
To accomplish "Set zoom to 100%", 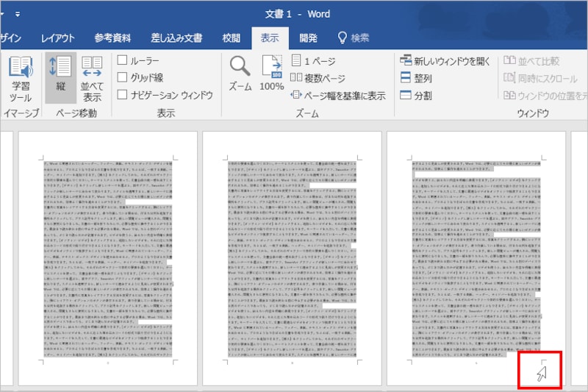I will 272,73.
